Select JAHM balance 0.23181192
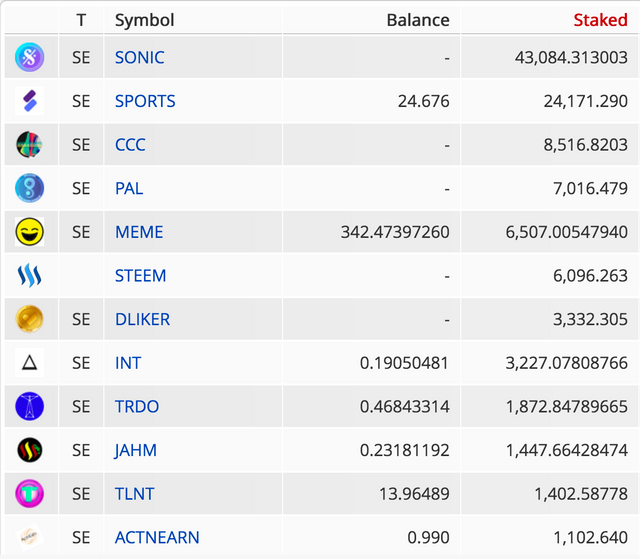 coord(404,450)
